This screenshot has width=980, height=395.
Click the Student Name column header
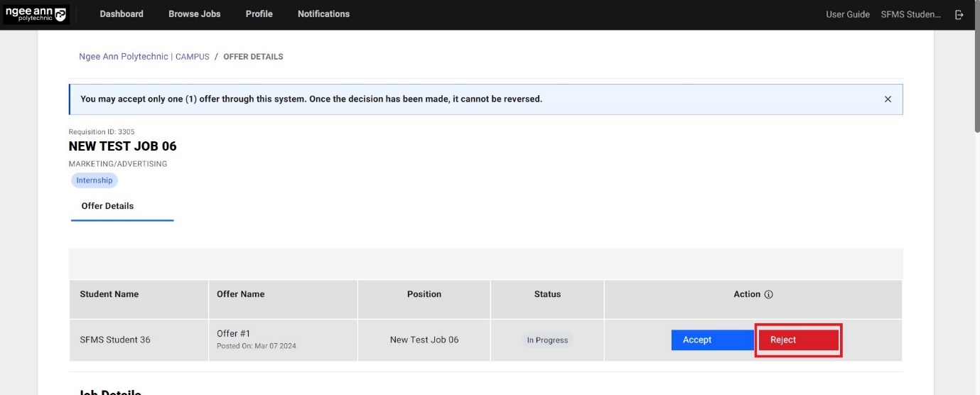pos(109,294)
